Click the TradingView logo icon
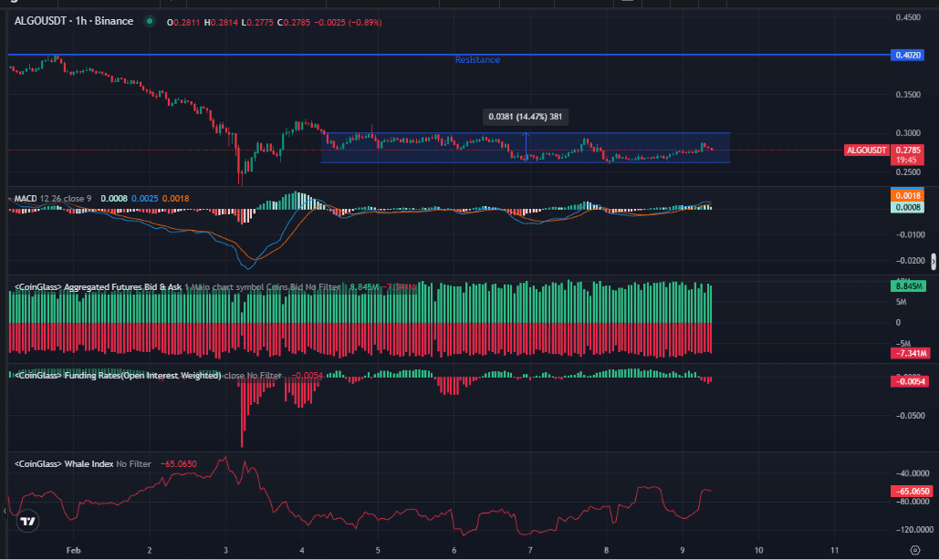939x560 pixels. coord(27,522)
